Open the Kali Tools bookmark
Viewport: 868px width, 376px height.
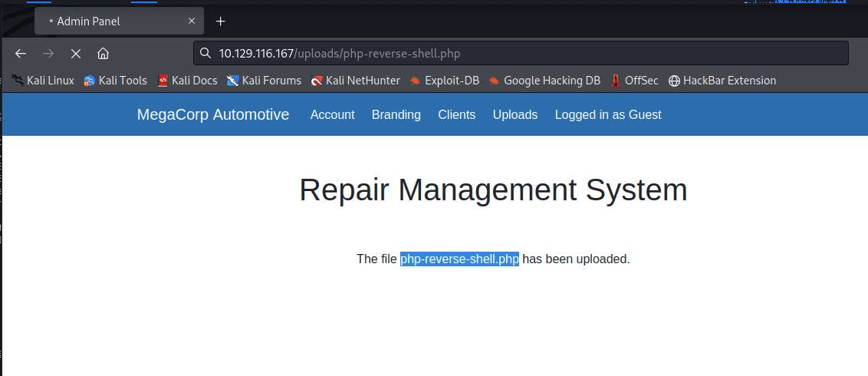115,81
